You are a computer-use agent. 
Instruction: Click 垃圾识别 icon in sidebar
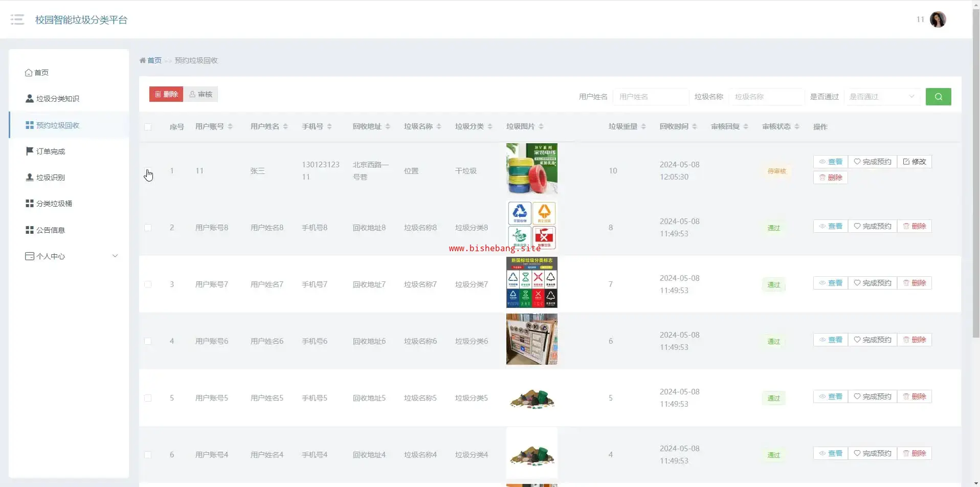click(30, 178)
